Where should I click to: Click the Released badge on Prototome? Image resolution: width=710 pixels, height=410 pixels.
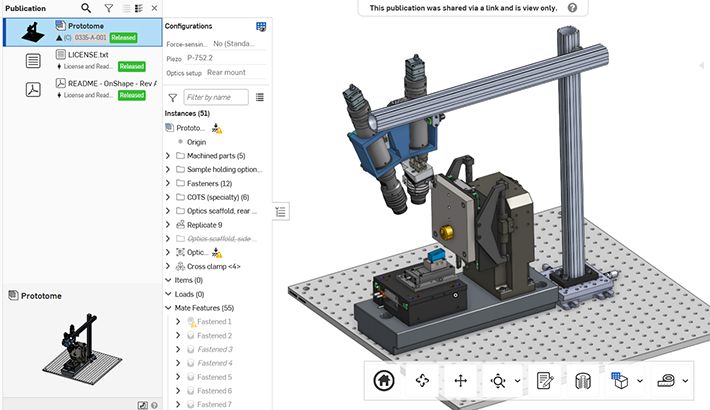pos(124,38)
